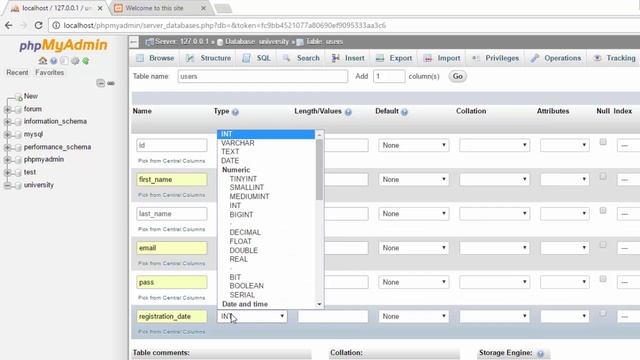This screenshot has width=640, height=360.
Task: Click the link with main panel icon
Action: coord(111,83)
